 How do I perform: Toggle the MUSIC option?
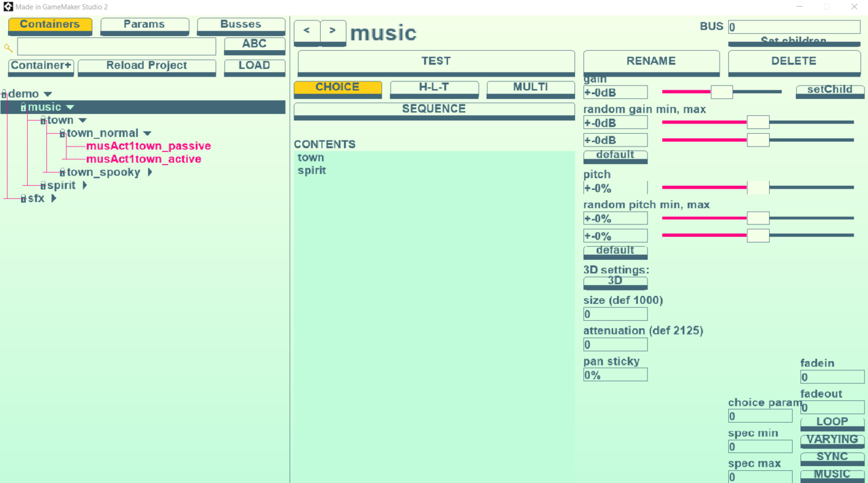832,476
